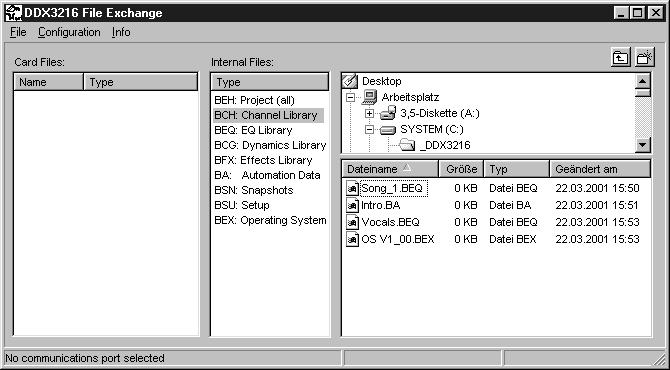Sort files by Dateiname column header

tap(390, 169)
